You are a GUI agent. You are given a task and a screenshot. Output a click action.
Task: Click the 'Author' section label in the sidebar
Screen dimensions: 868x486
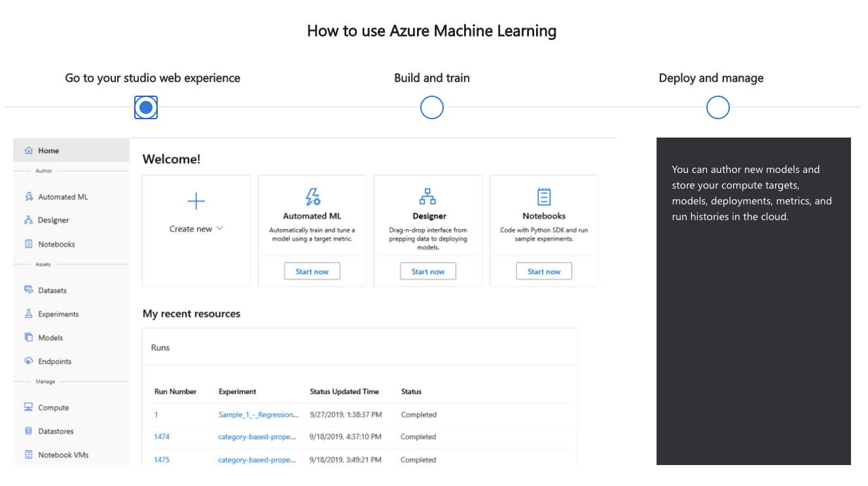(x=44, y=171)
